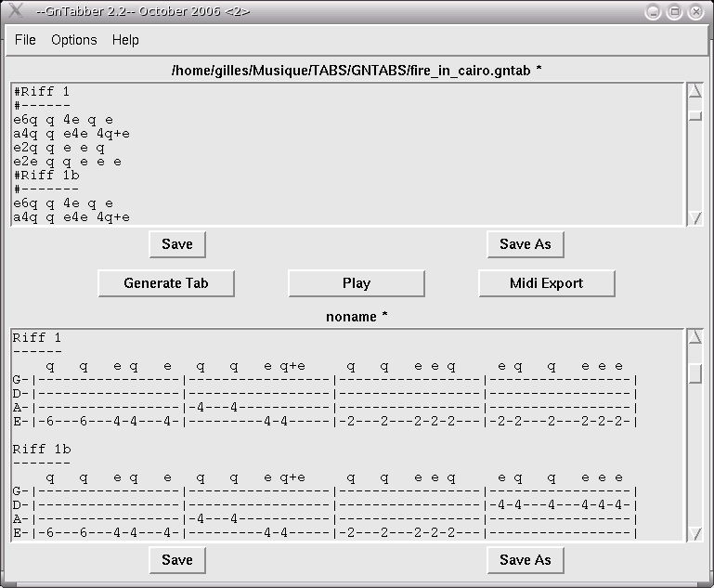Screen dimensions: 714x588
Task: Click the tab output scrollbar down arrow
Action: tap(695, 533)
